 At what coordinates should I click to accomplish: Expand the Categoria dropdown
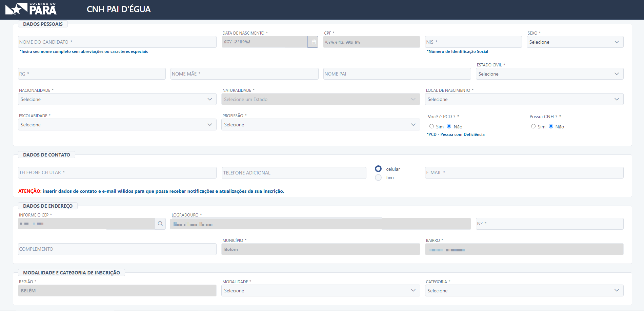[x=524, y=291]
